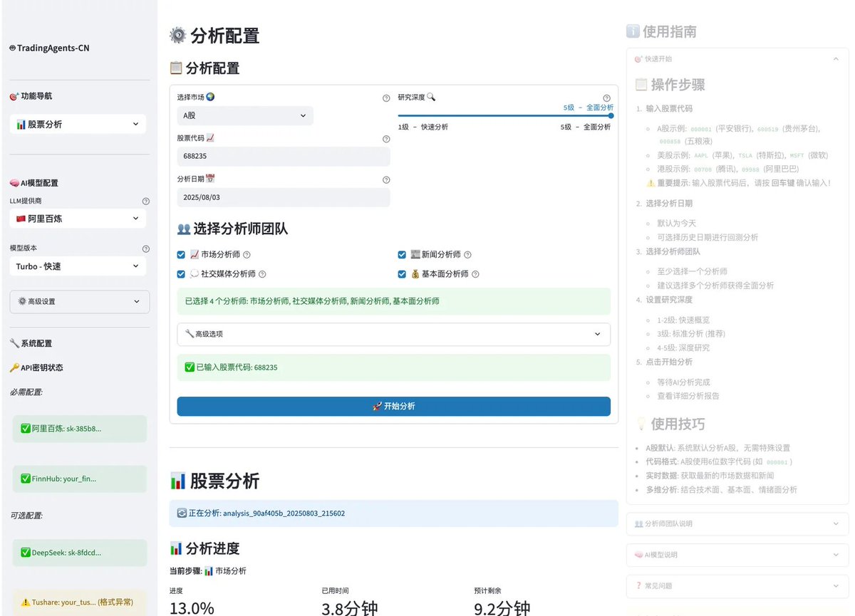855x616 pixels.
Task: Click the bar chart icon in 股票分析 heading
Action: [x=177, y=481]
